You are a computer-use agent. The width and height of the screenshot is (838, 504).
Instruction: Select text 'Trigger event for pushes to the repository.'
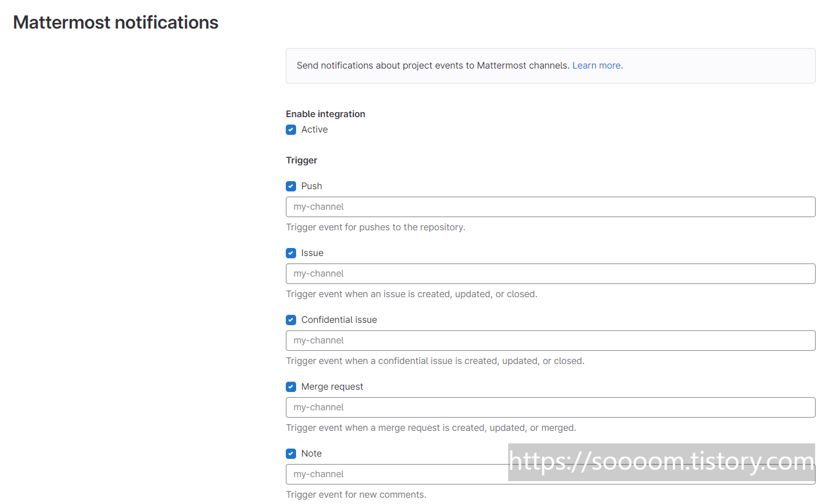click(x=376, y=227)
